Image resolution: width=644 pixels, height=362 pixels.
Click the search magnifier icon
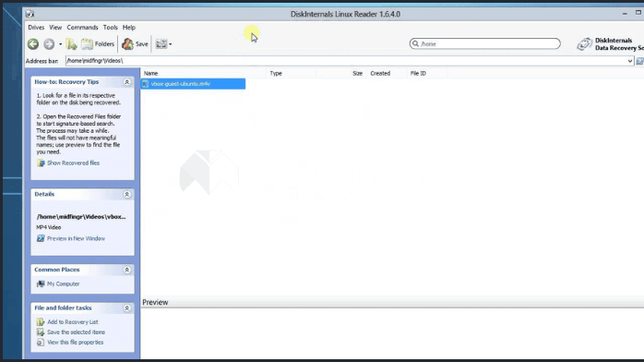(415, 43)
